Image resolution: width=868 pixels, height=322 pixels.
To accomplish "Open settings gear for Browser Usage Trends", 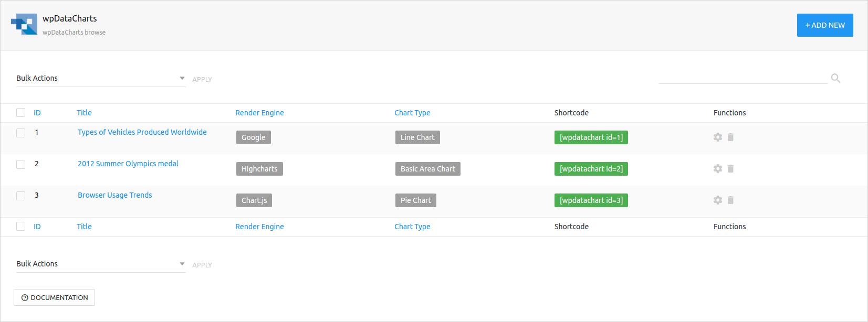I will (x=718, y=200).
